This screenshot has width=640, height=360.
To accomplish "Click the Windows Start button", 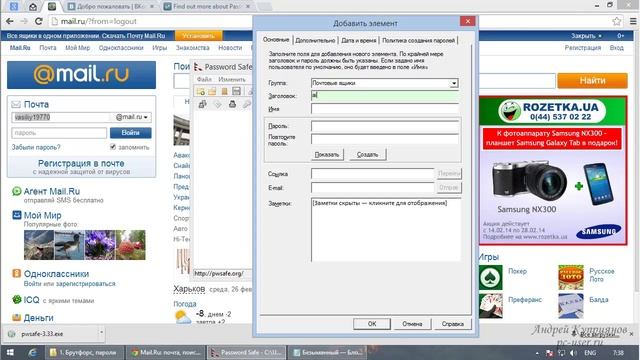I will [10, 353].
